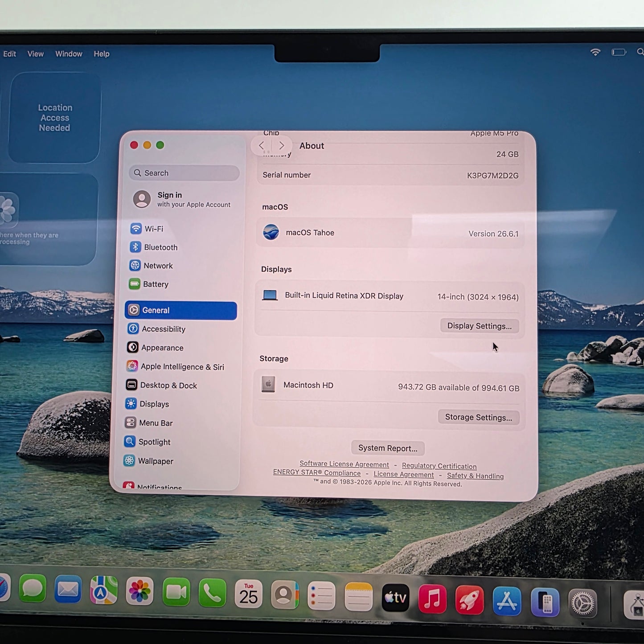Open the Help menu
The height and width of the screenshot is (644, 644).
(102, 54)
